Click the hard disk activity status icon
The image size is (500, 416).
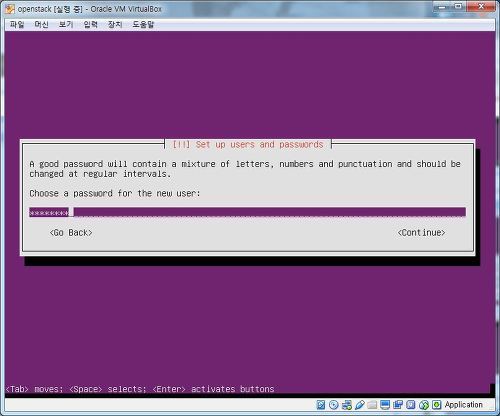[x=321, y=405]
